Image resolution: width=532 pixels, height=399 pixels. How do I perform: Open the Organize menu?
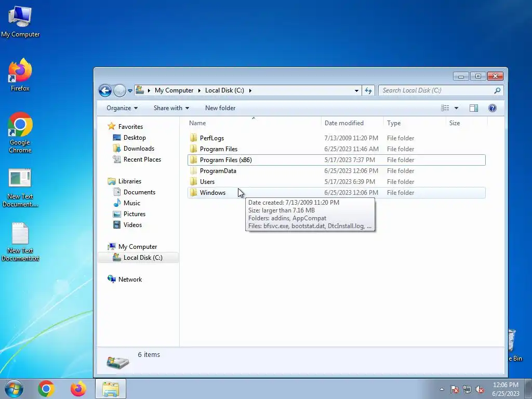tap(122, 108)
